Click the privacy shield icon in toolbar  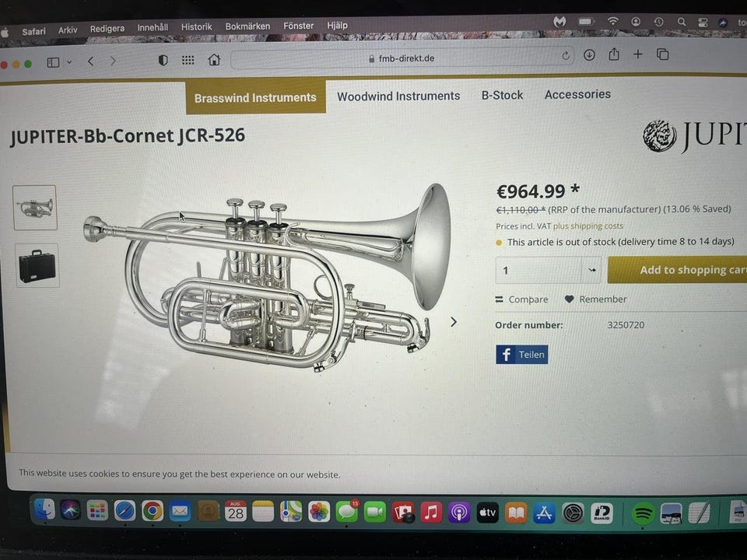click(x=163, y=60)
